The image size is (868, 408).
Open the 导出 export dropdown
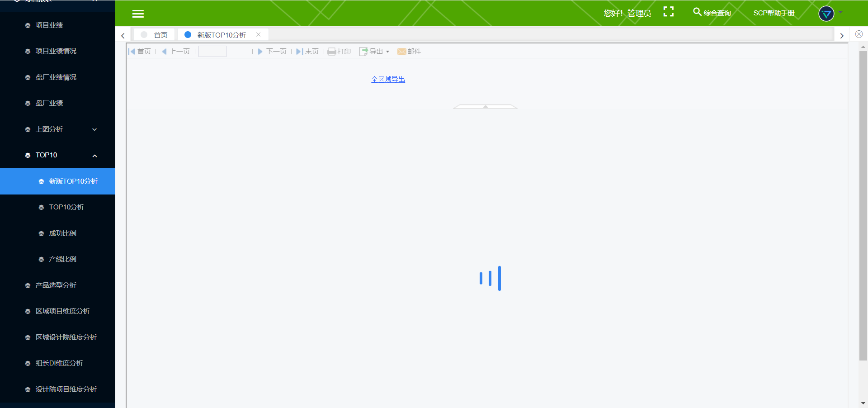374,52
